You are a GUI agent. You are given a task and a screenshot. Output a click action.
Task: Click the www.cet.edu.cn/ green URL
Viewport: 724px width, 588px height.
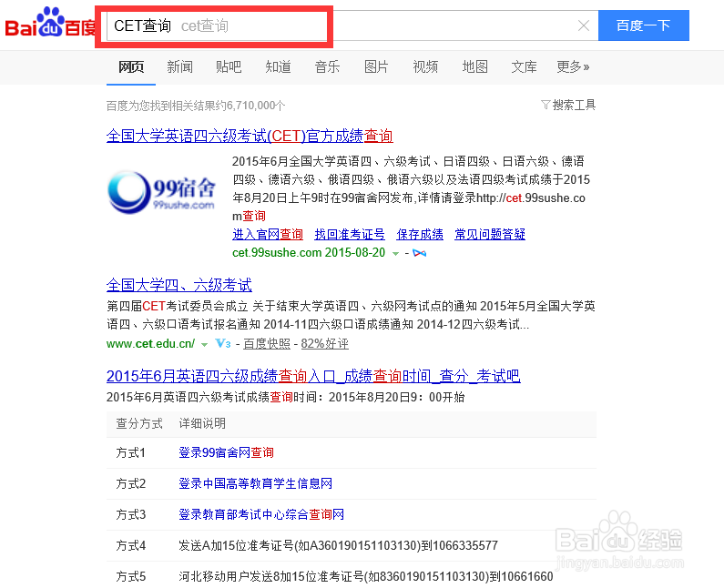(x=150, y=344)
